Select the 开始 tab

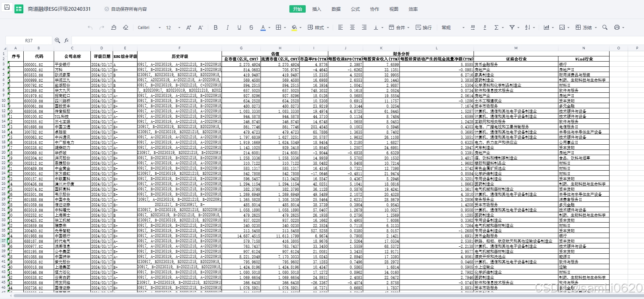298,9
